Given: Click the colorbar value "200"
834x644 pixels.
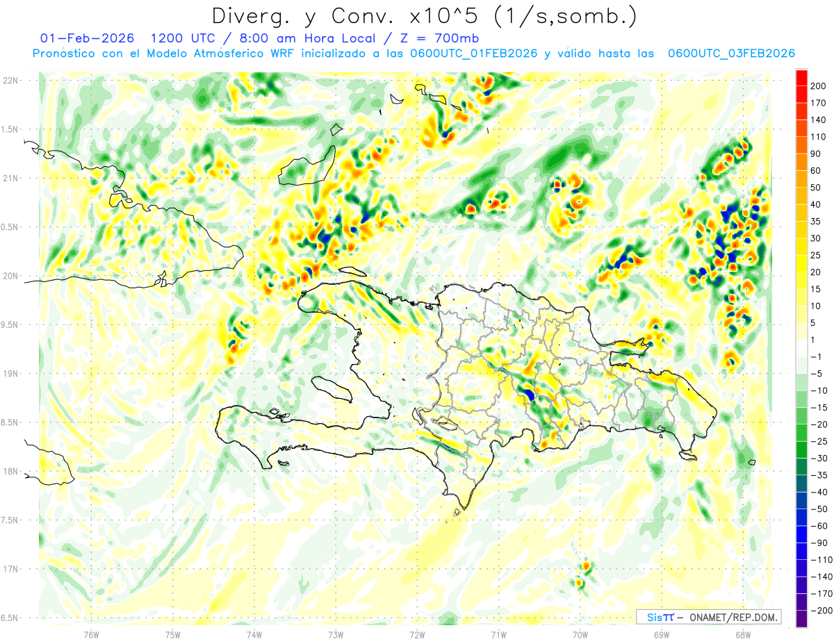Looking at the screenshot, I should click(818, 86).
